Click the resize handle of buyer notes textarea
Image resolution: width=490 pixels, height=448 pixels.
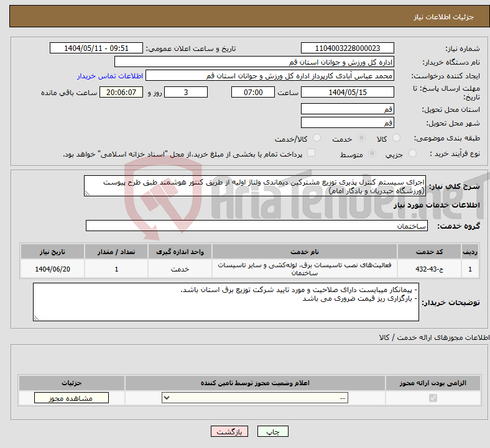pyautogui.click(x=36, y=318)
